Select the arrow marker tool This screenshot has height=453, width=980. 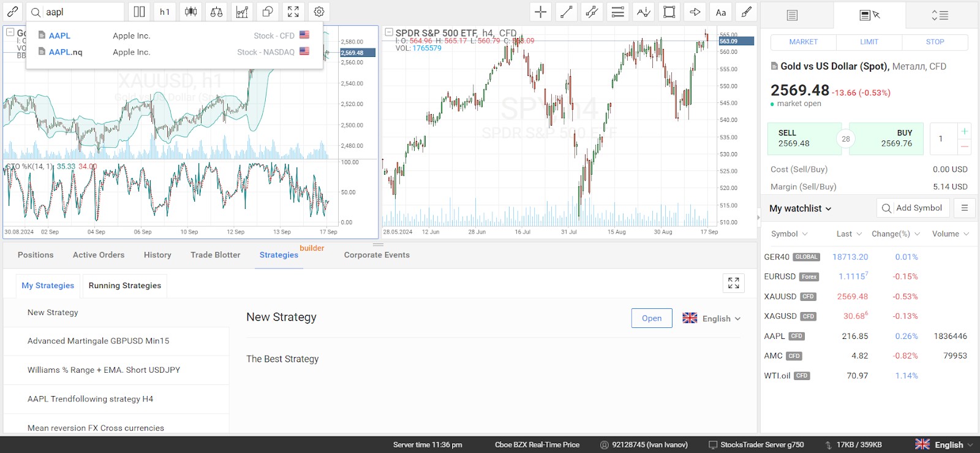[x=695, y=12]
